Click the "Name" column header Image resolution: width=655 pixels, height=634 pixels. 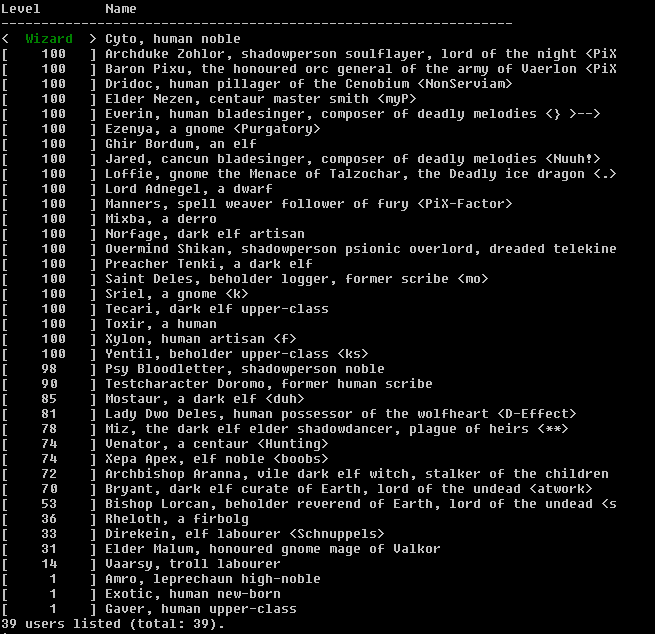tap(121, 8)
